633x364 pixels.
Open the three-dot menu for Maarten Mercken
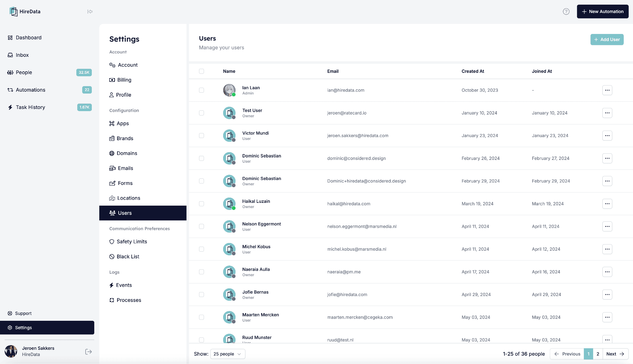[607, 317]
